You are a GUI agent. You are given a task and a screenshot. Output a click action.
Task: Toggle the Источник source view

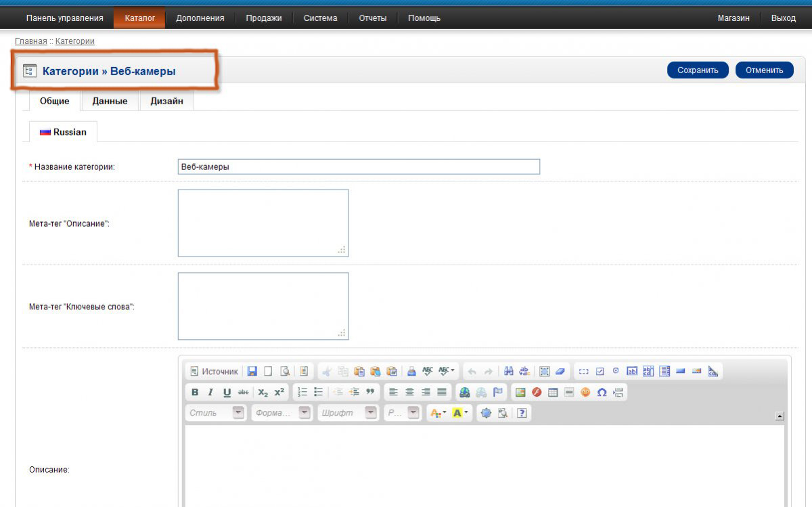[x=214, y=371]
